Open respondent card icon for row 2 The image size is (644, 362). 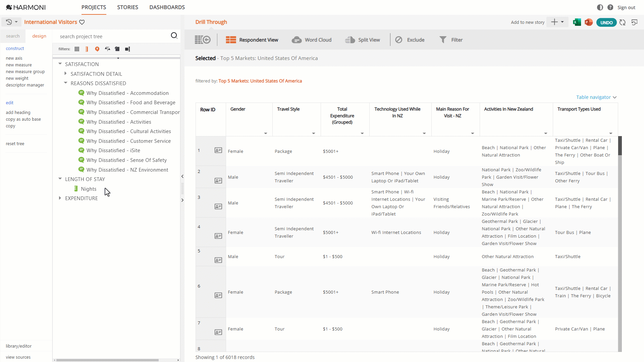[218, 181]
